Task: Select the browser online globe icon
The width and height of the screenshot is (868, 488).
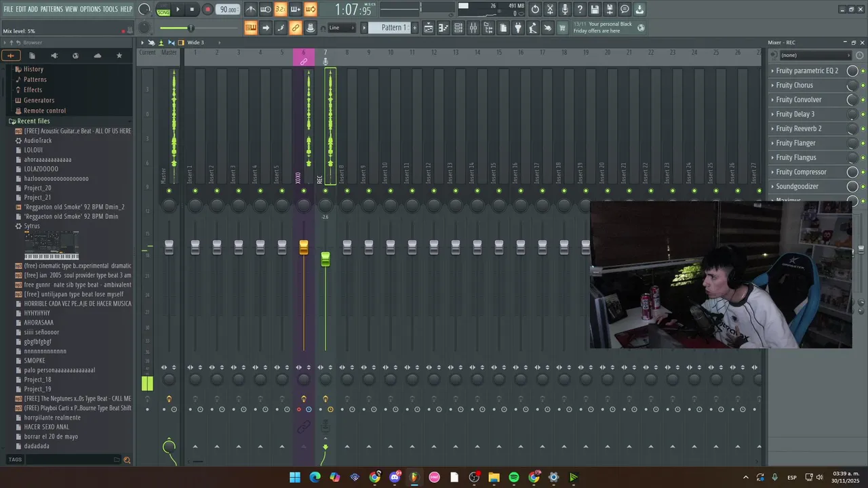Action: [76, 56]
